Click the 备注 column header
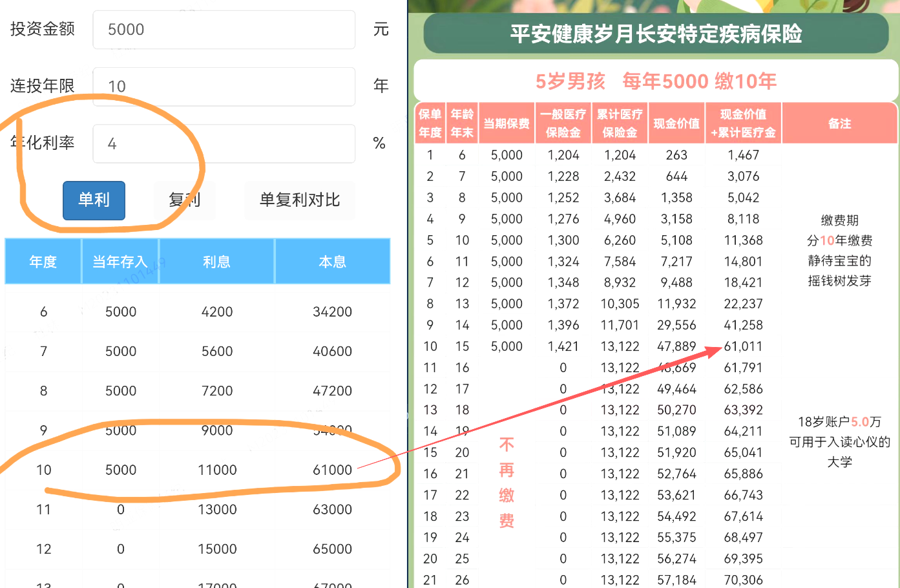 839,123
